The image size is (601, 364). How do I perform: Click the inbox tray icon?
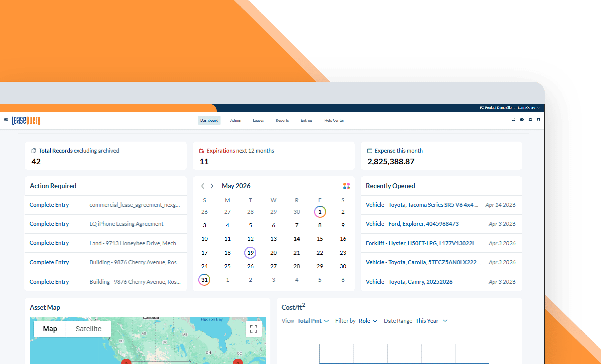tap(513, 120)
